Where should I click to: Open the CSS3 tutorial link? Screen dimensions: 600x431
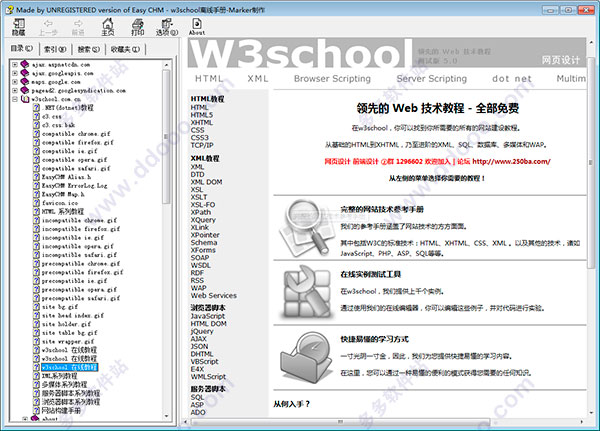point(200,138)
